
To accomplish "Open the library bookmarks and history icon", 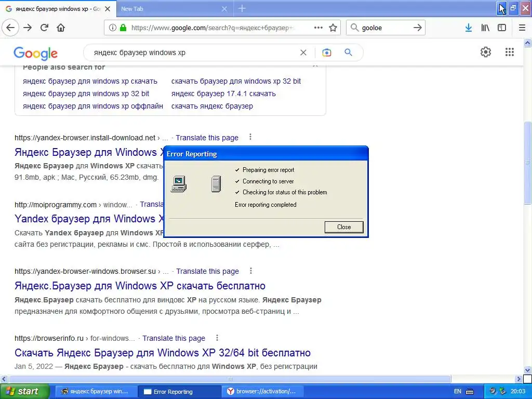I will point(485,28).
